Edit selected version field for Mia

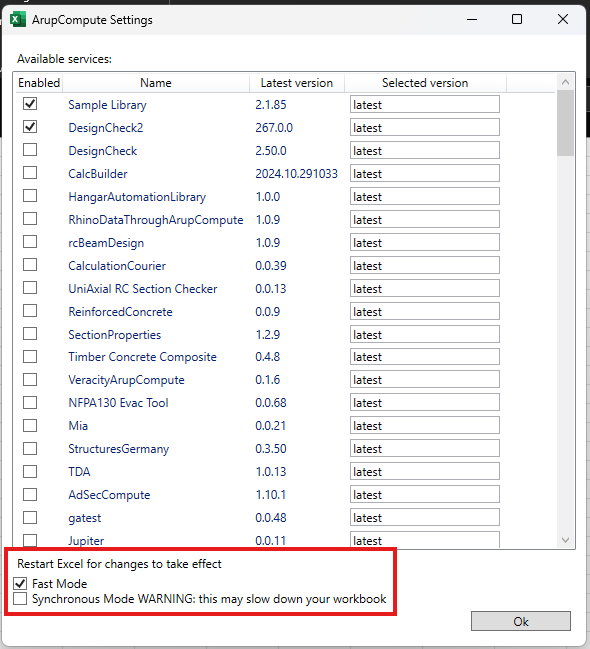coord(425,425)
